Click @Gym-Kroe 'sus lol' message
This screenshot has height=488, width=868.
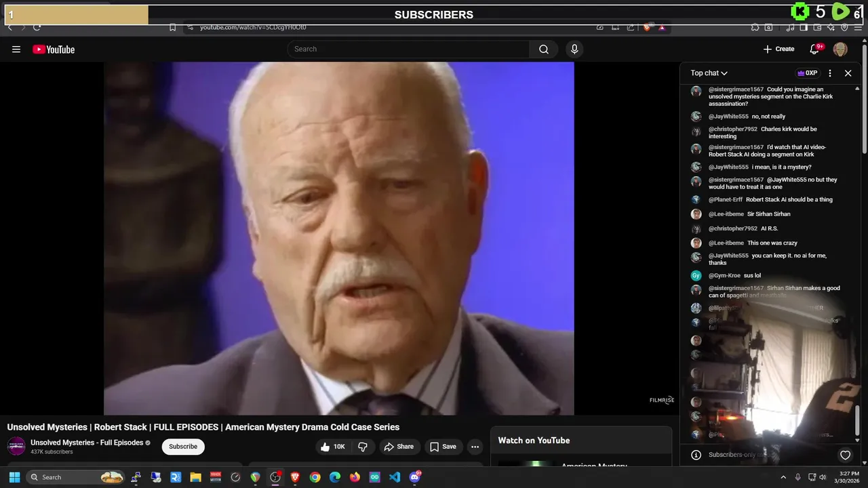pyautogui.click(x=752, y=276)
